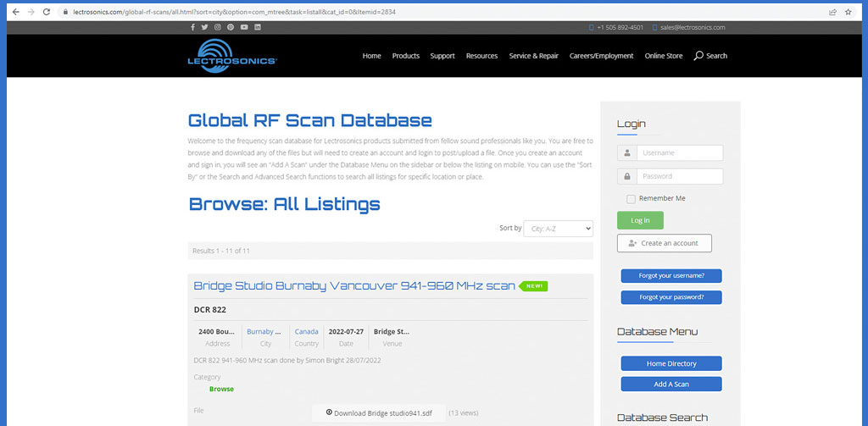The height and width of the screenshot is (426, 868).
Task: Click Forgot your password? button
Action: coord(671,297)
